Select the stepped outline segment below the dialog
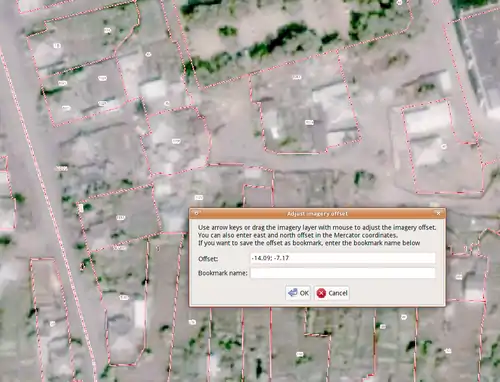 click(x=318, y=323)
